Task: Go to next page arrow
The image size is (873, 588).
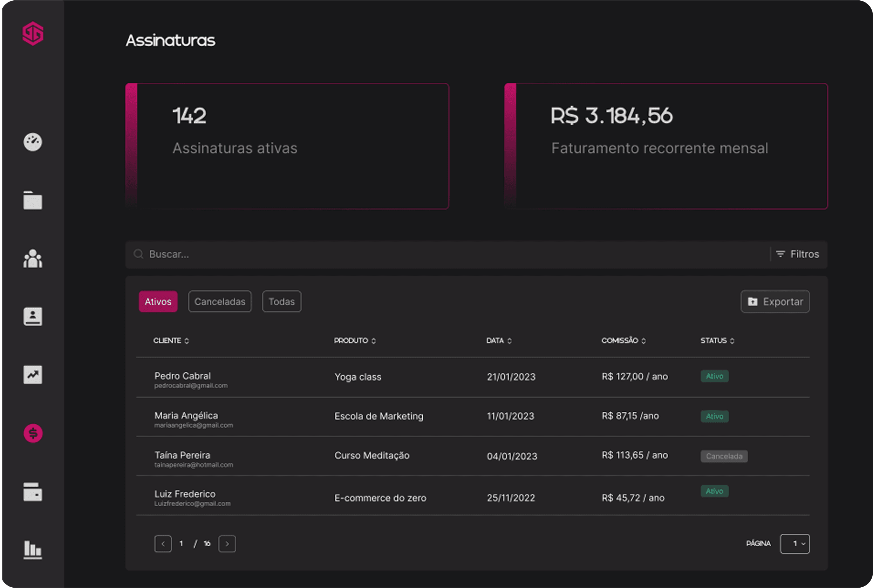Action: tap(227, 544)
